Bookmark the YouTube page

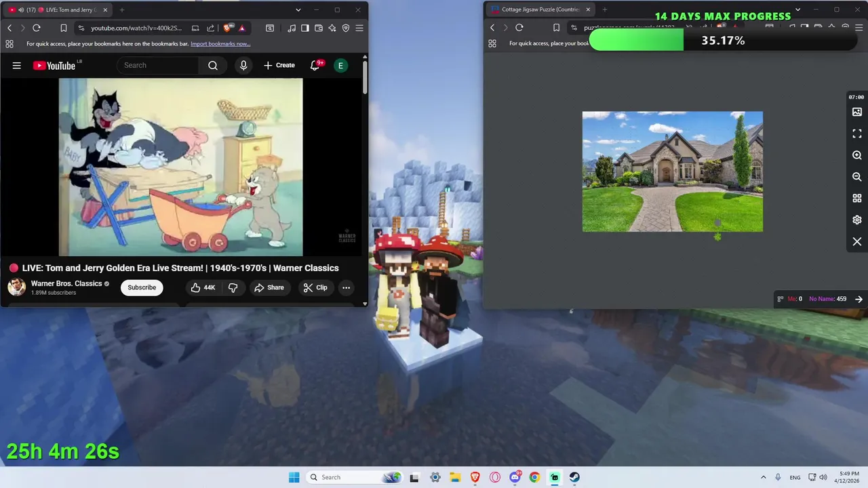pos(63,28)
